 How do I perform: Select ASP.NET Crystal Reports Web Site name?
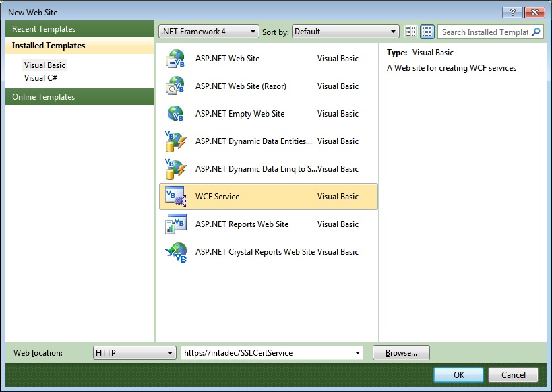(255, 252)
